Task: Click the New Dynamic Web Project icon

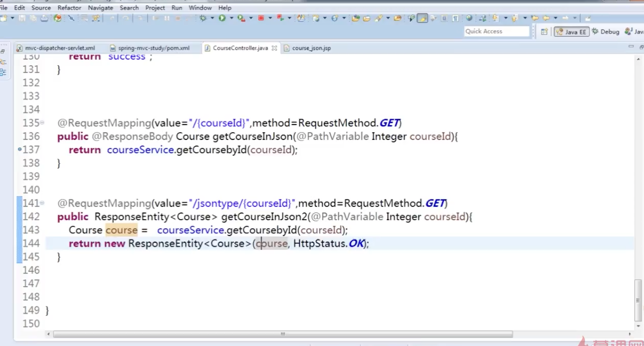Action: [x=316, y=18]
